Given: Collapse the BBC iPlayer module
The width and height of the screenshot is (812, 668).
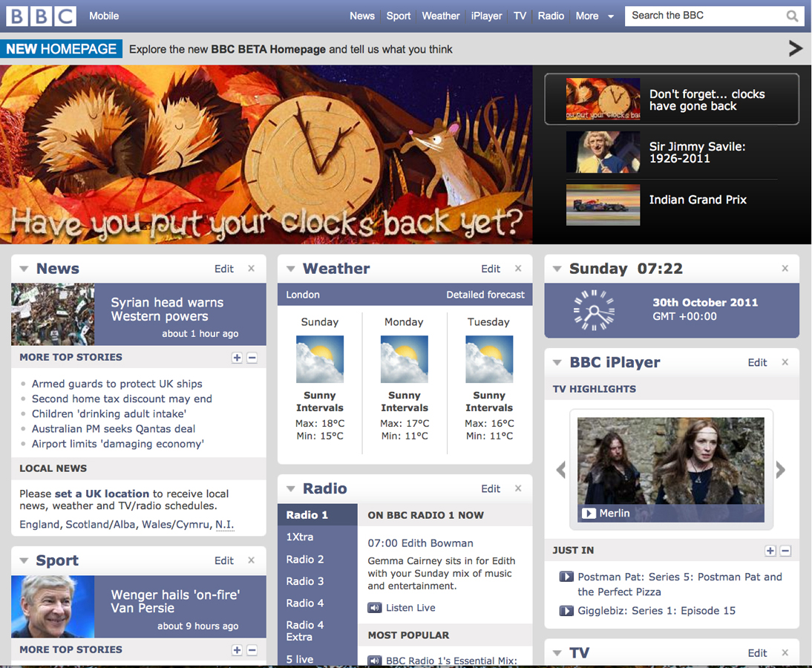Looking at the screenshot, I should coord(557,362).
